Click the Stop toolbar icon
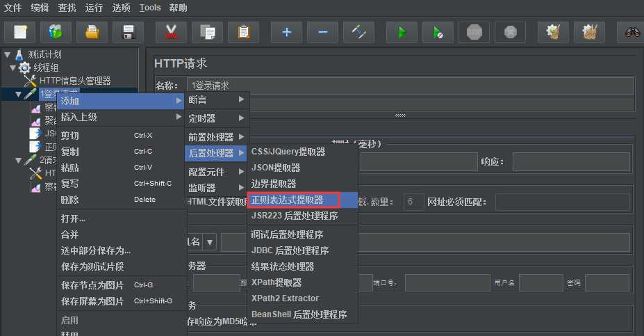 (x=474, y=32)
